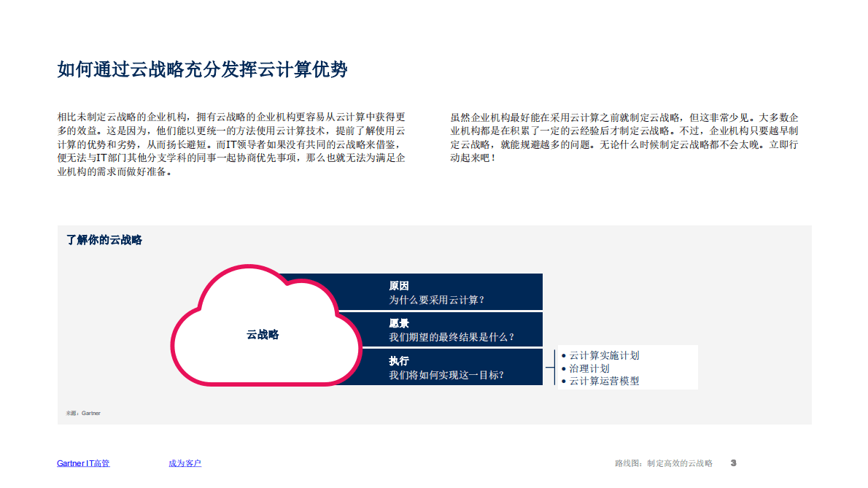This screenshot has width=868, height=488.
Task: Select the page title 如何通过云战略充分发挥云计算优势
Action: point(202,70)
